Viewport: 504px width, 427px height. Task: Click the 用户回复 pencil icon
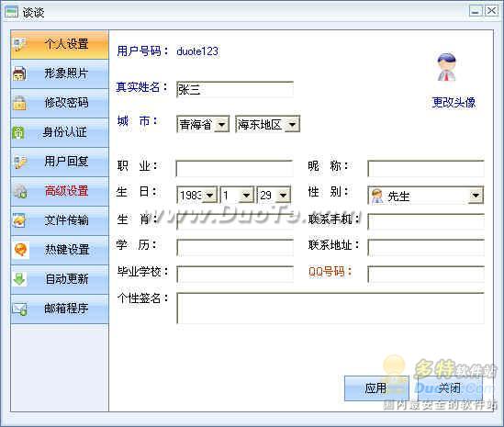[20, 162]
